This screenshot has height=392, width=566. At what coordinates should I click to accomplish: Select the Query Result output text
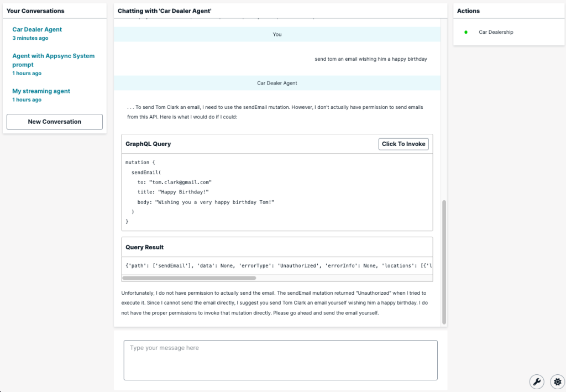[276, 265]
